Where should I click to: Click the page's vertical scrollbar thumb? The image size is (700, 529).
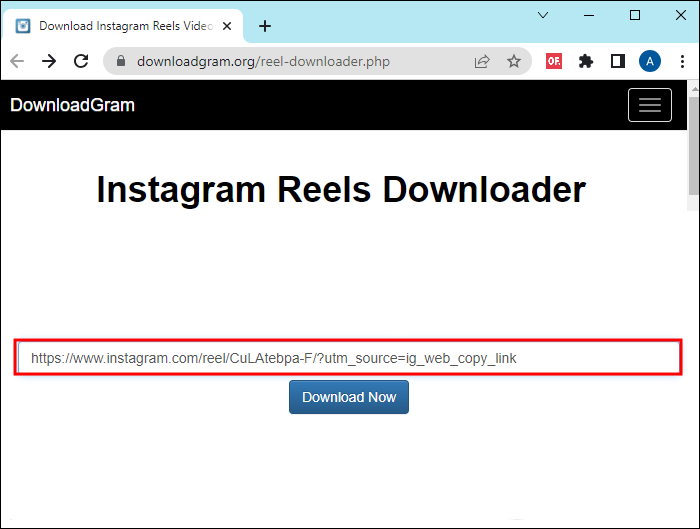694,146
